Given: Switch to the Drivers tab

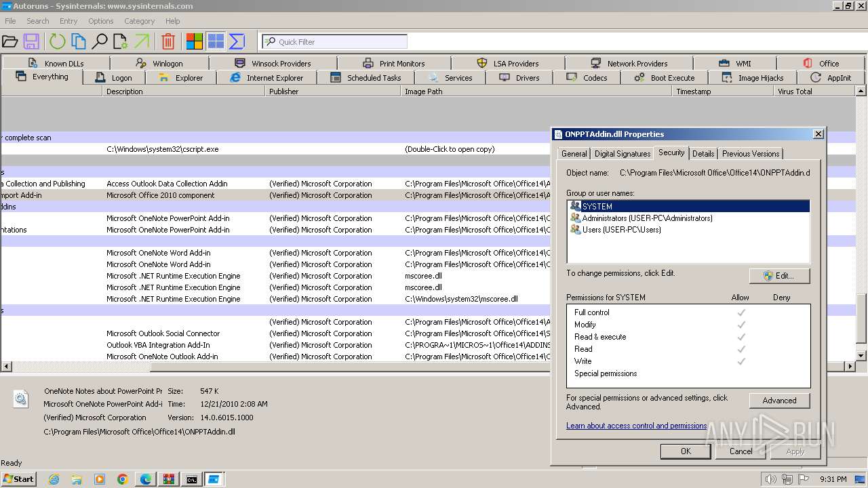Looking at the screenshot, I should click(519, 78).
